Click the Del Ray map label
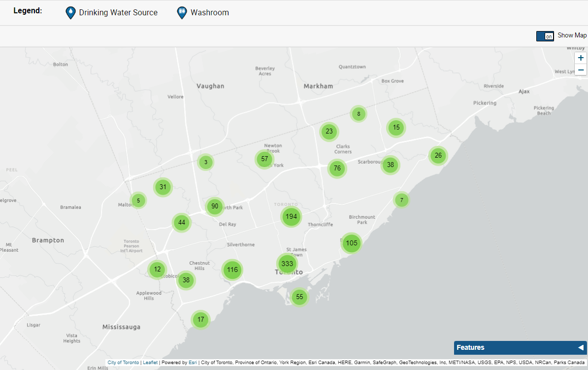Viewport: 588px width, 370px height. 227,224
